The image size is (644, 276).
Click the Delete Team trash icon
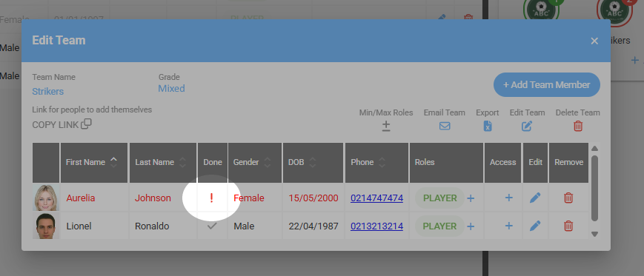pos(578,127)
